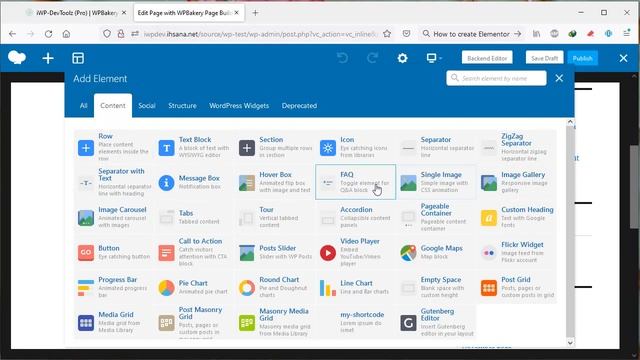
Task: Add a Custom Heading element
Action: 517,217
